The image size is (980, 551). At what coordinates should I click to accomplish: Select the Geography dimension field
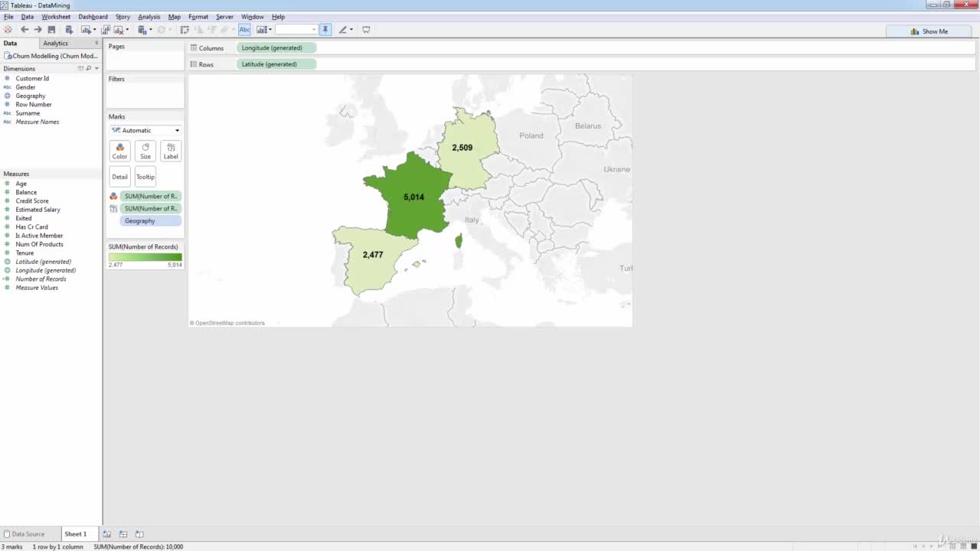pyautogui.click(x=31, y=96)
